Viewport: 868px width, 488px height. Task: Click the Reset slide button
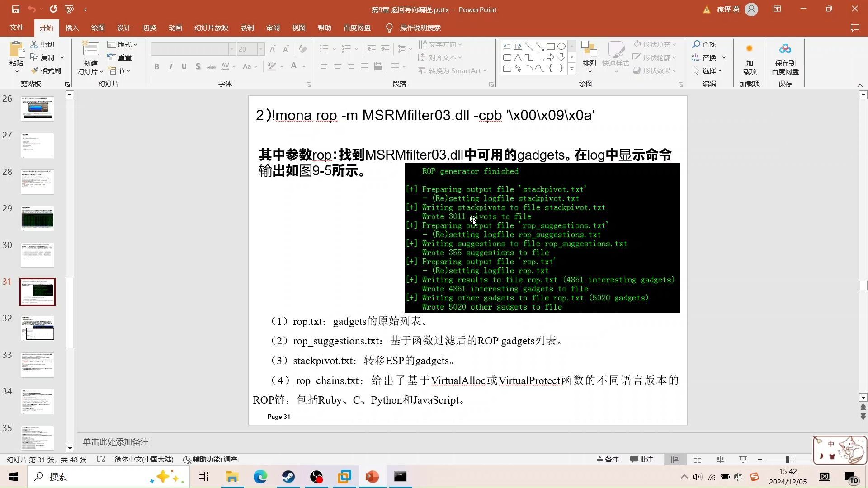tap(119, 57)
